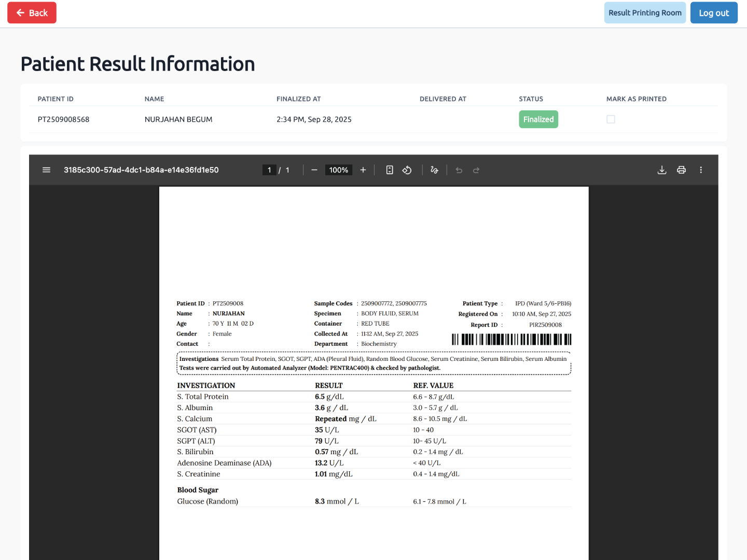Click the undo annotation icon
747x560 pixels.
tap(459, 170)
